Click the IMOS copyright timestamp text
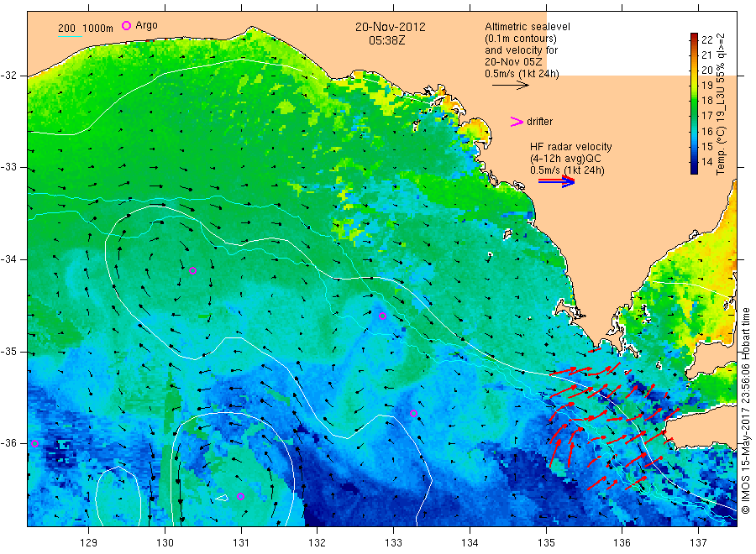This screenshot has height=554, width=756. [x=746, y=410]
